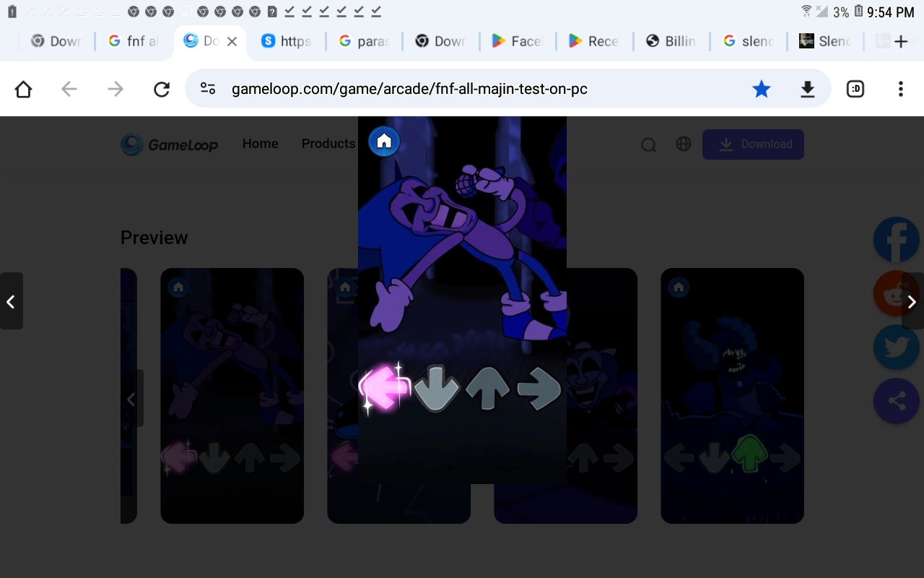Show the next lightbox image

[x=912, y=301]
